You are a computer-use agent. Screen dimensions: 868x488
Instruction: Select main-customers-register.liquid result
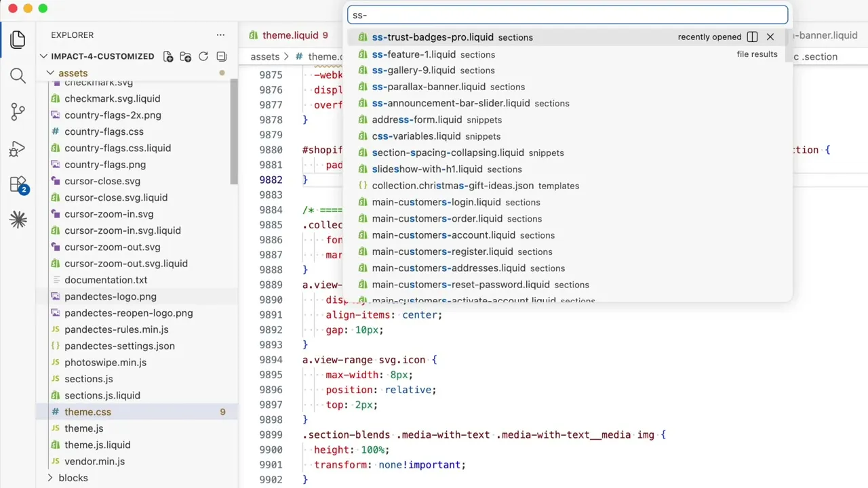(x=568, y=252)
